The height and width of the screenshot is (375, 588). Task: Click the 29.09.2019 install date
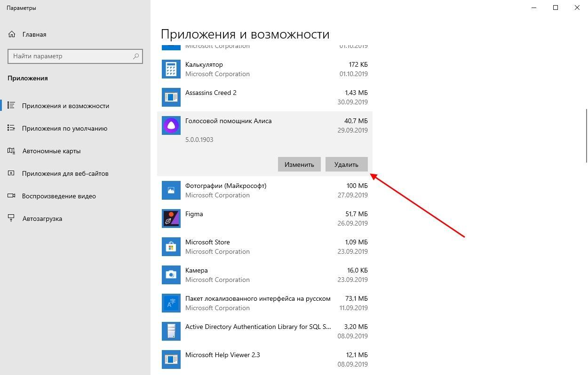point(353,130)
